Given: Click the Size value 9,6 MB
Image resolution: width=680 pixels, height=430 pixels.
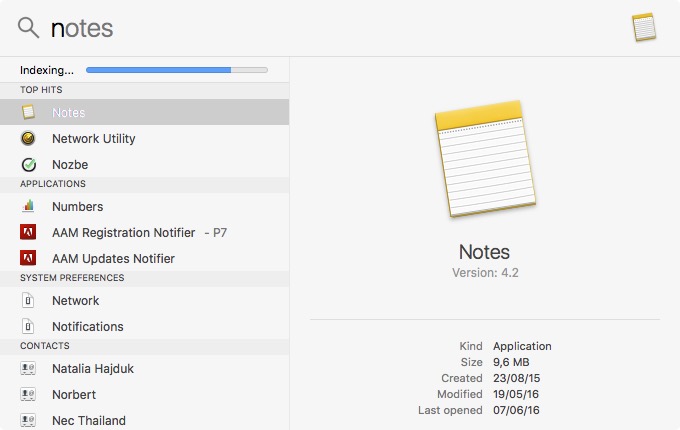Looking at the screenshot, I should point(511,362).
